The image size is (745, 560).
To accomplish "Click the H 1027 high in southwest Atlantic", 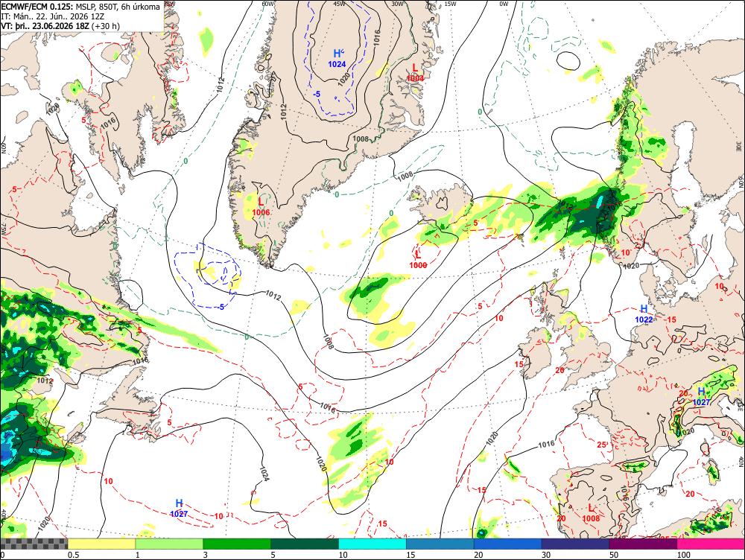I will click(x=179, y=508).
